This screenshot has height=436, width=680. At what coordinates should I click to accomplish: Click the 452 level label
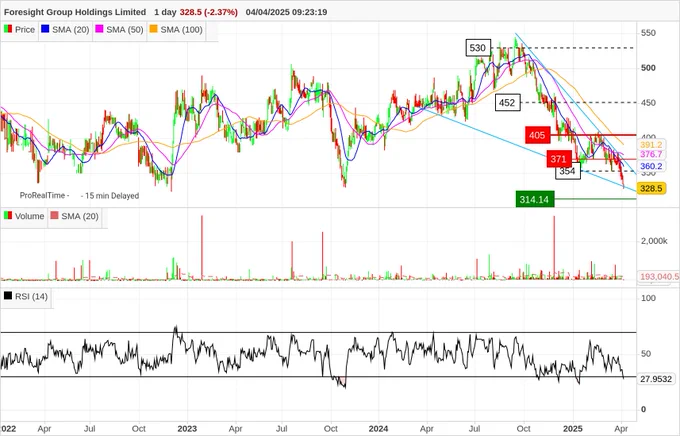507,103
